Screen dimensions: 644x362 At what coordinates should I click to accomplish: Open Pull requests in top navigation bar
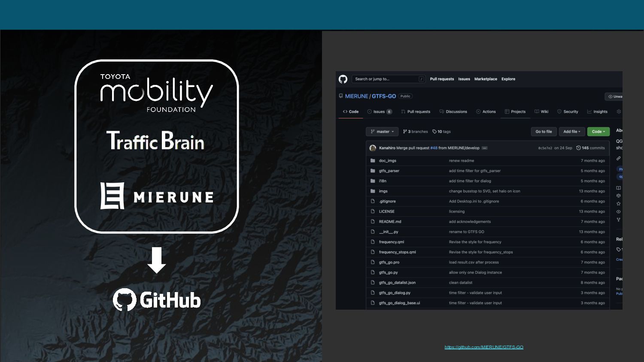[442, 79]
